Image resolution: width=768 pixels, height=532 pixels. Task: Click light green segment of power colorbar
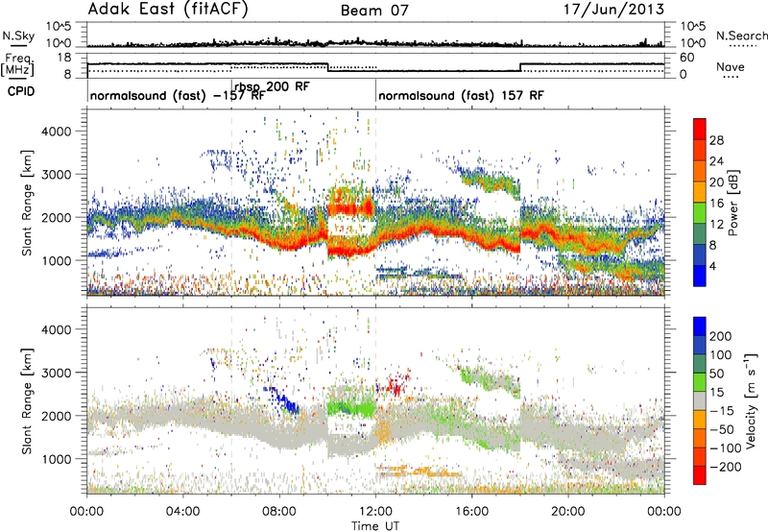[700, 212]
